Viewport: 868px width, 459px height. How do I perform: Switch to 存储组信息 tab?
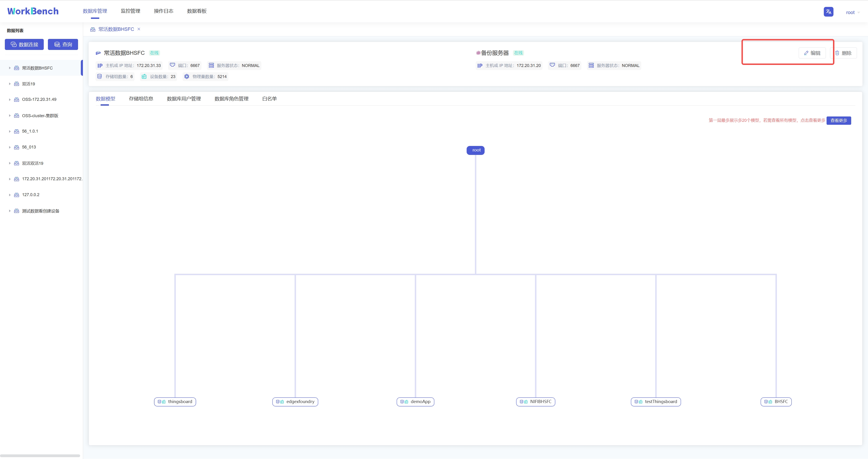coord(141,99)
